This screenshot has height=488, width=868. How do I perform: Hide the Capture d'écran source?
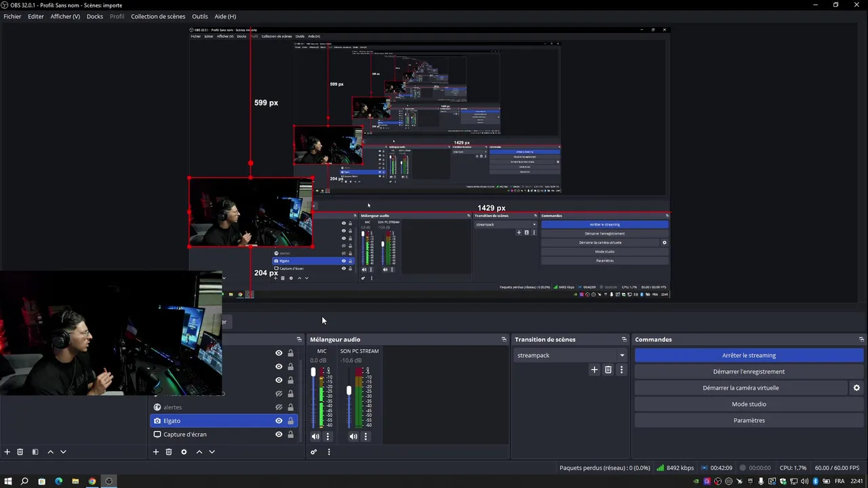click(279, 434)
